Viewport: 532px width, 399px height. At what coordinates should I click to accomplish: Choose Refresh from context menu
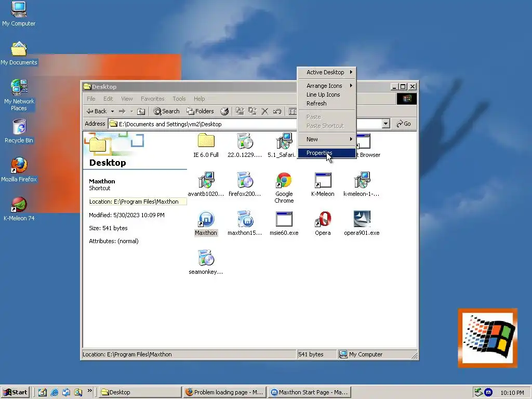coord(327,103)
